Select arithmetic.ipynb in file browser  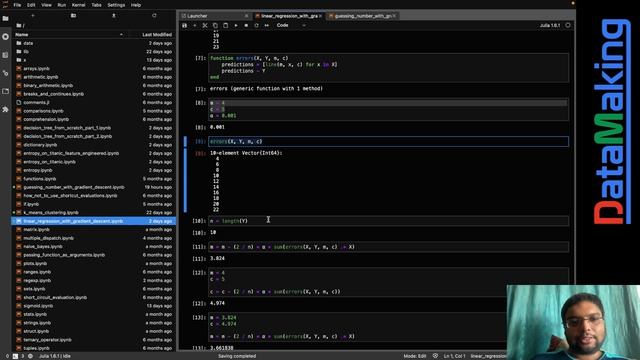(x=94, y=77)
